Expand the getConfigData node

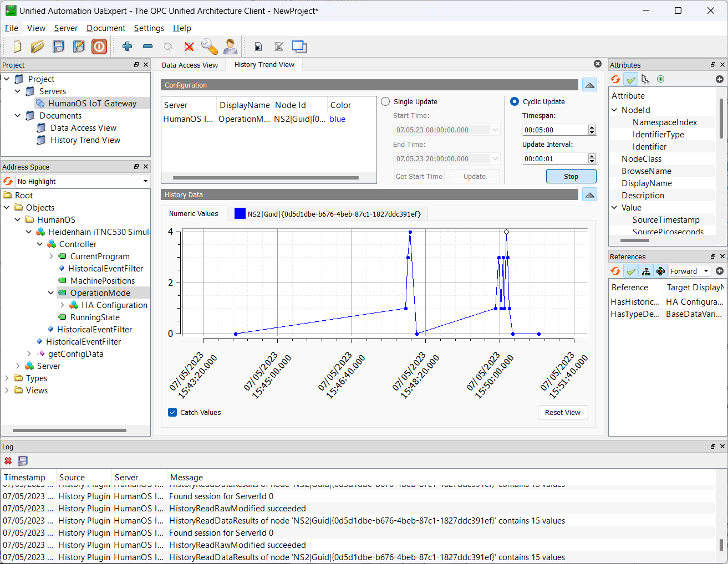pos(29,354)
